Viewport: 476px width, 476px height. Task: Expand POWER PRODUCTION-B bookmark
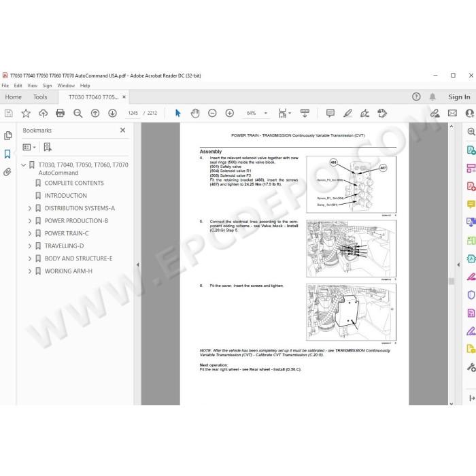[30, 221]
